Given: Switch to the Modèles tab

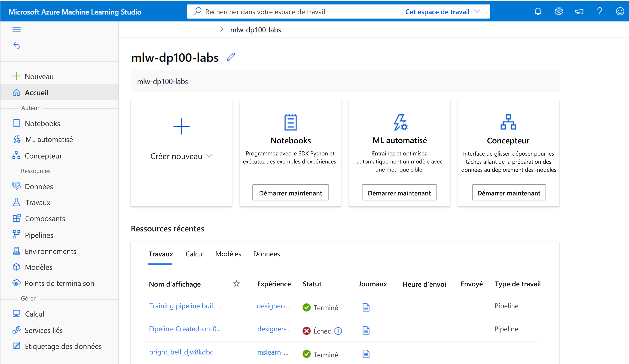Looking at the screenshot, I should (228, 254).
